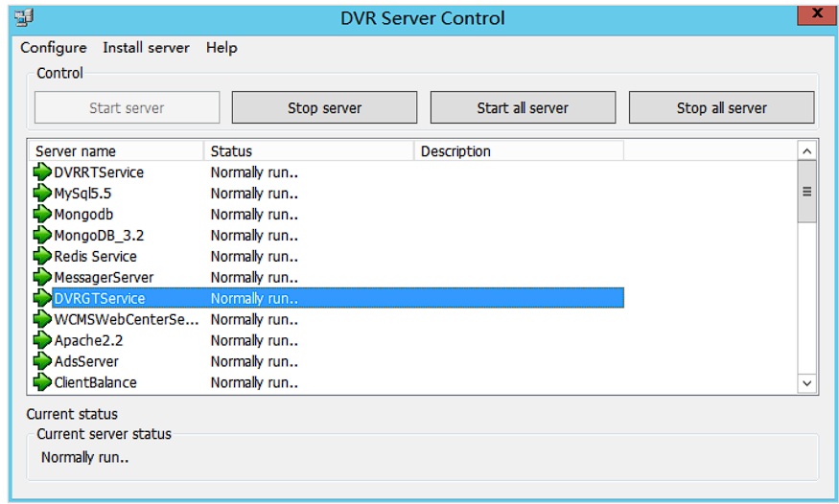The image size is (839, 504).
Task: Click the scroll up arrow of the server list
Action: point(807,151)
